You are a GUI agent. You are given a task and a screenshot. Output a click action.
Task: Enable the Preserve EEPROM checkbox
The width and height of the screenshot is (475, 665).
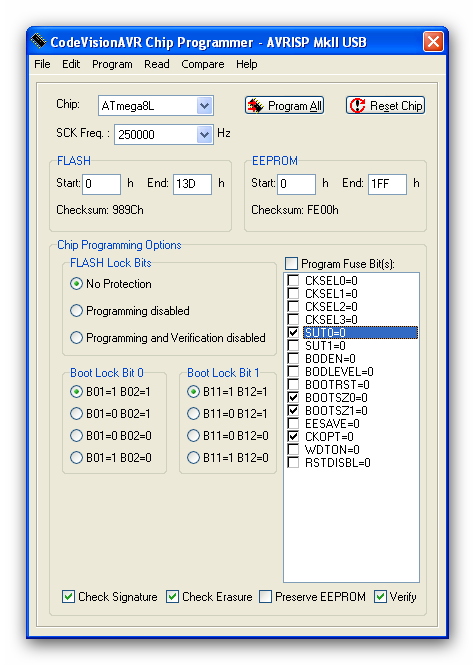coord(265,597)
